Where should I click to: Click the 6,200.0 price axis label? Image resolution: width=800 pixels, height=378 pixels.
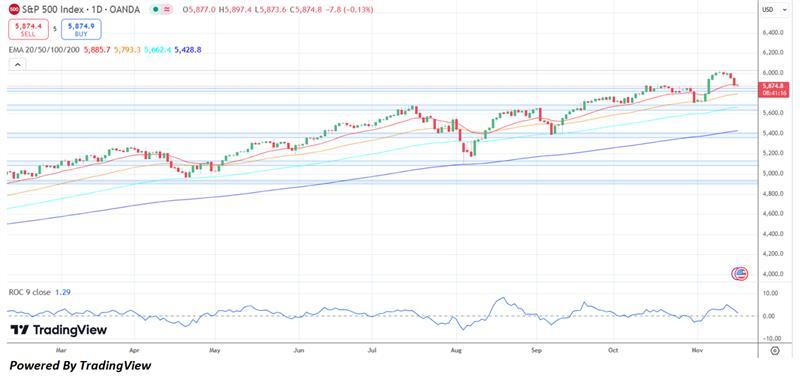coord(773,53)
